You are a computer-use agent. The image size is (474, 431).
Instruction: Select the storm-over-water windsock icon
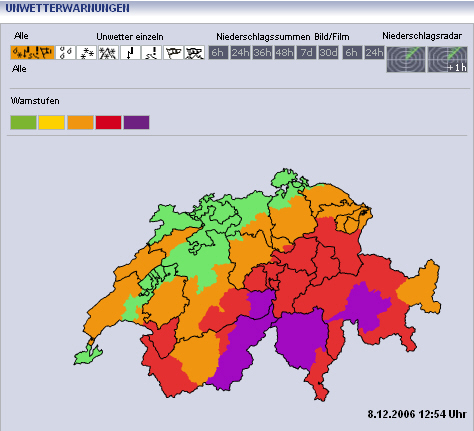(195, 53)
